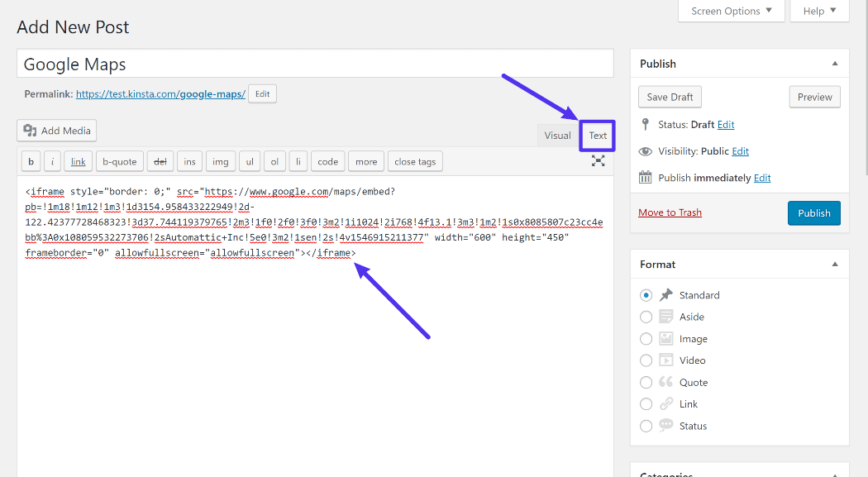Viewport: 868px width, 477px height.
Task: Insert an image using the img toolbar icon
Action: pos(221,161)
